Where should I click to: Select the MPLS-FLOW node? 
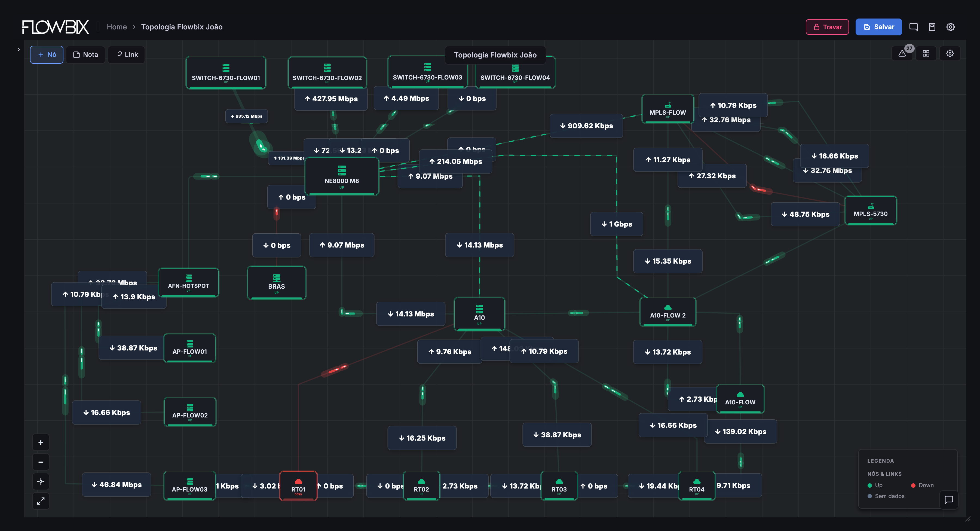[668, 109]
